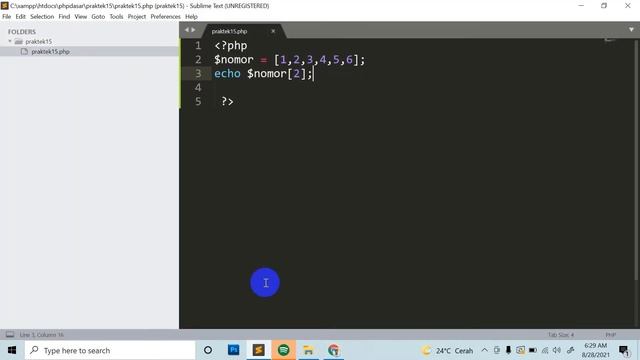Open the Selection menu
Viewport: 640px width, 360px height.
coord(42,17)
